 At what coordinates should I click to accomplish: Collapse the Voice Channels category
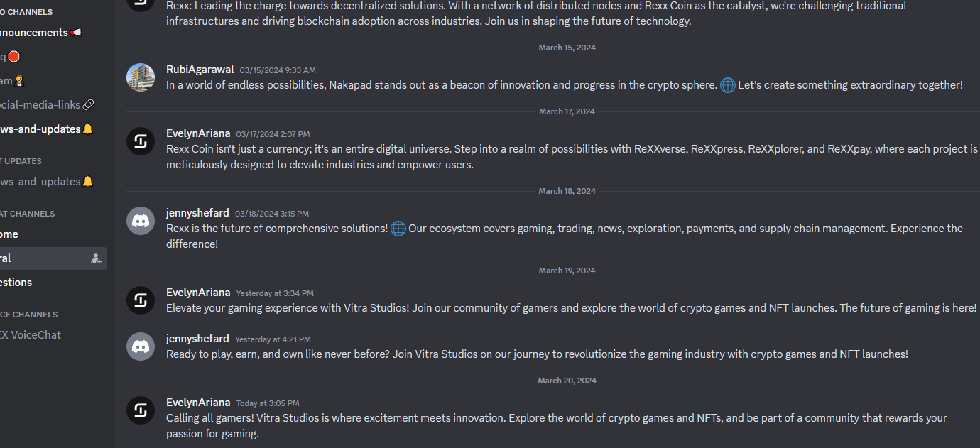coord(29,315)
